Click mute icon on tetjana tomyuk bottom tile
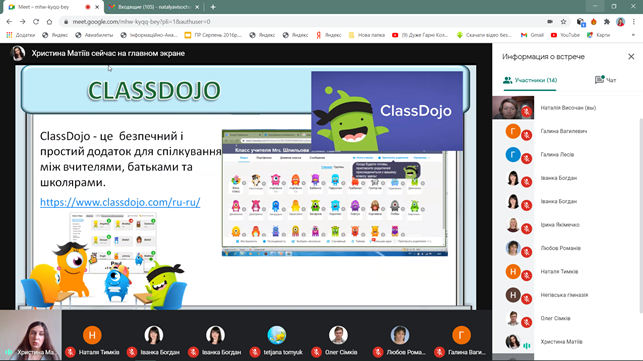 (x=255, y=352)
